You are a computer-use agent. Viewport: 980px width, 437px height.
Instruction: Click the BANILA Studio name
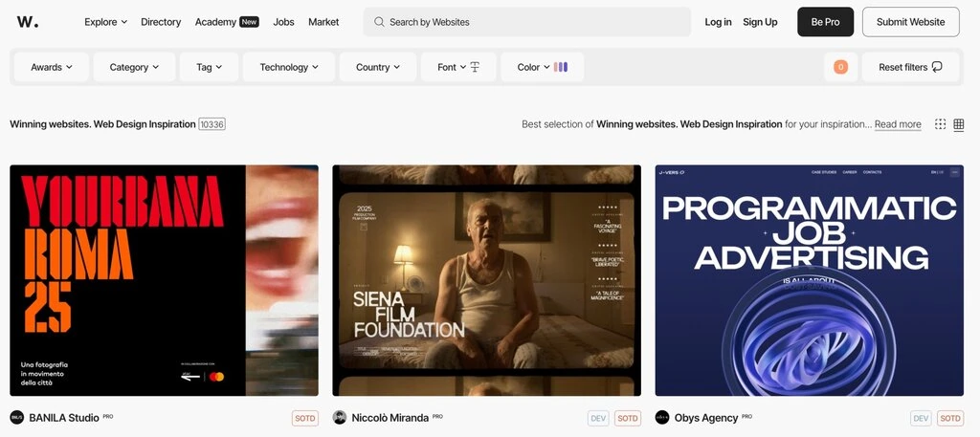[x=64, y=418]
